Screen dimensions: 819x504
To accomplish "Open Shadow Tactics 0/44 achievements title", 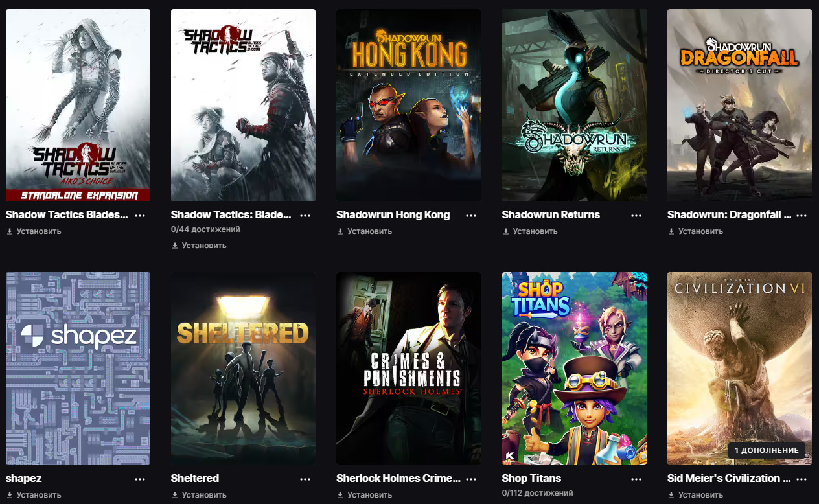I will [x=231, y=215].
